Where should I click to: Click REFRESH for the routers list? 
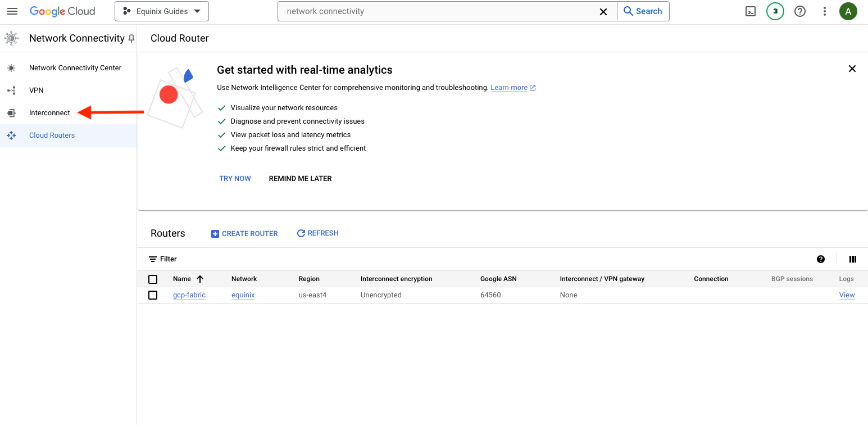(317, 233)
